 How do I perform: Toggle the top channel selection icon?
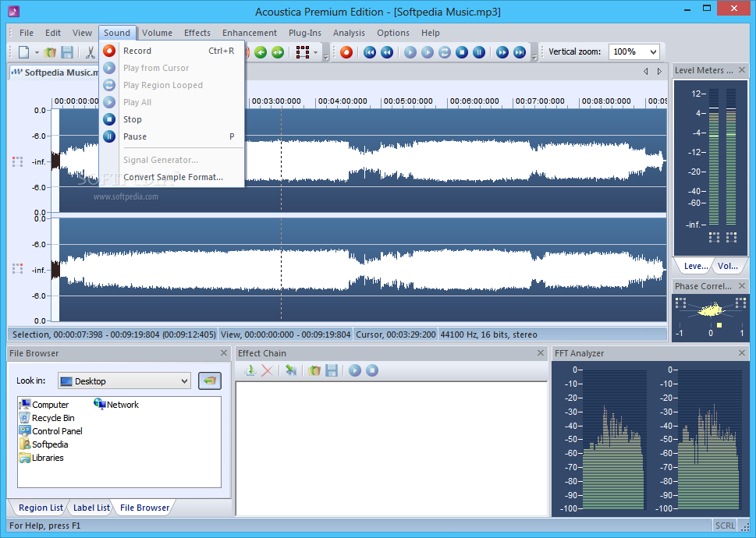pos(17,161)
